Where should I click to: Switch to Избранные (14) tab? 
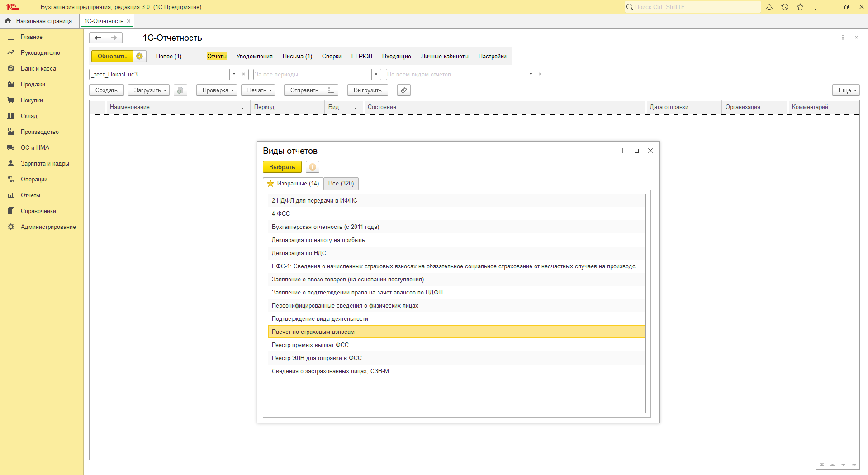pos(293,183)
